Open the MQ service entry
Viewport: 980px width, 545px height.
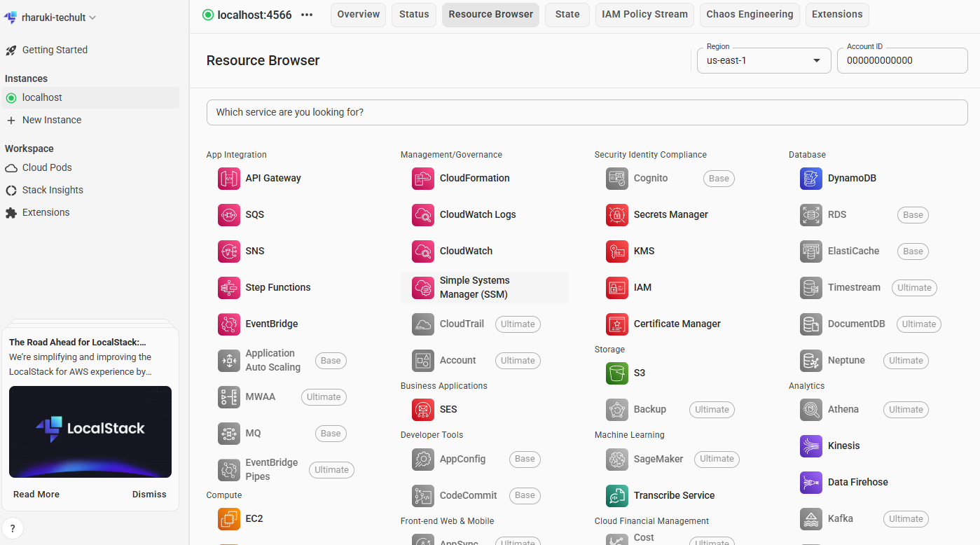(253, 434)
